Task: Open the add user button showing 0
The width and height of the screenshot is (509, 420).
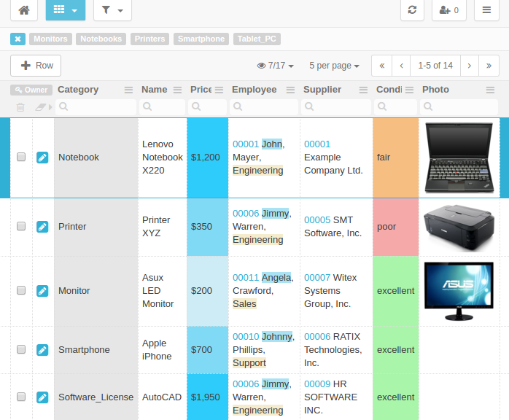Action: click(449, 10)
